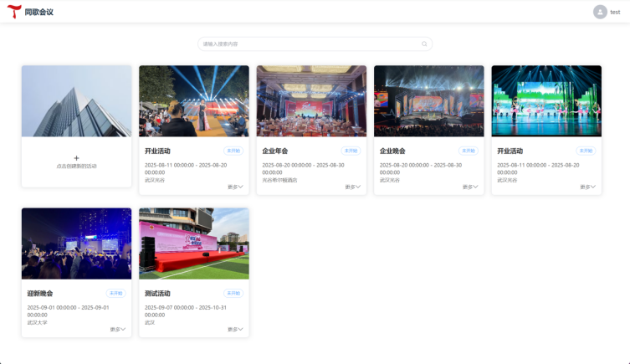Click the plus icon to create new activity
This screenshot has width=630, height=364.
tap(76, 158)
